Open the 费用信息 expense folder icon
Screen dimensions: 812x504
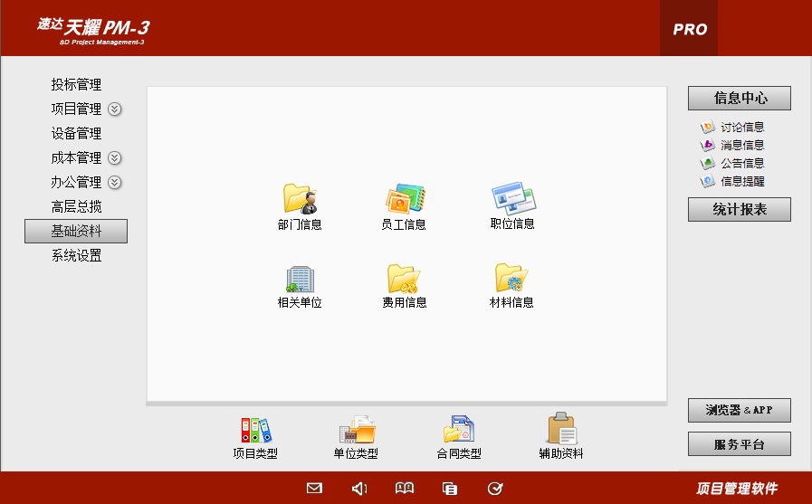coord(404,279)
